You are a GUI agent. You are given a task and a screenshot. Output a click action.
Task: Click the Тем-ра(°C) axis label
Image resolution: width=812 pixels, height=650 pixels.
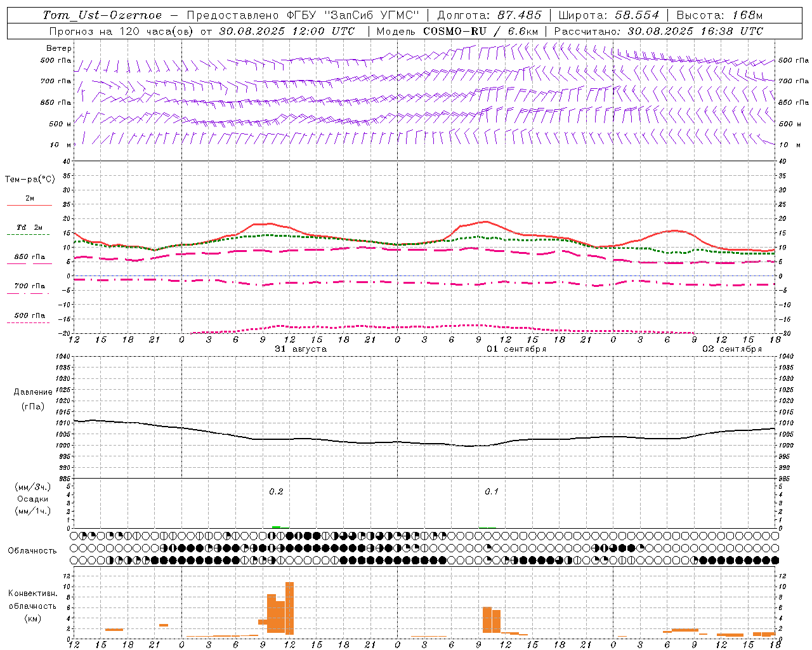(30, 180)
